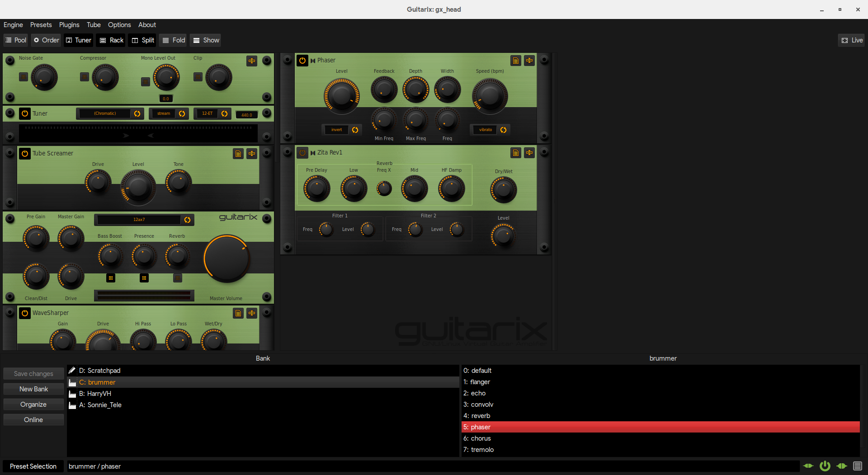Viewport: 868px width, 475px height.
Task: Toggle WaveSharper power button
Action: point(25,313)
